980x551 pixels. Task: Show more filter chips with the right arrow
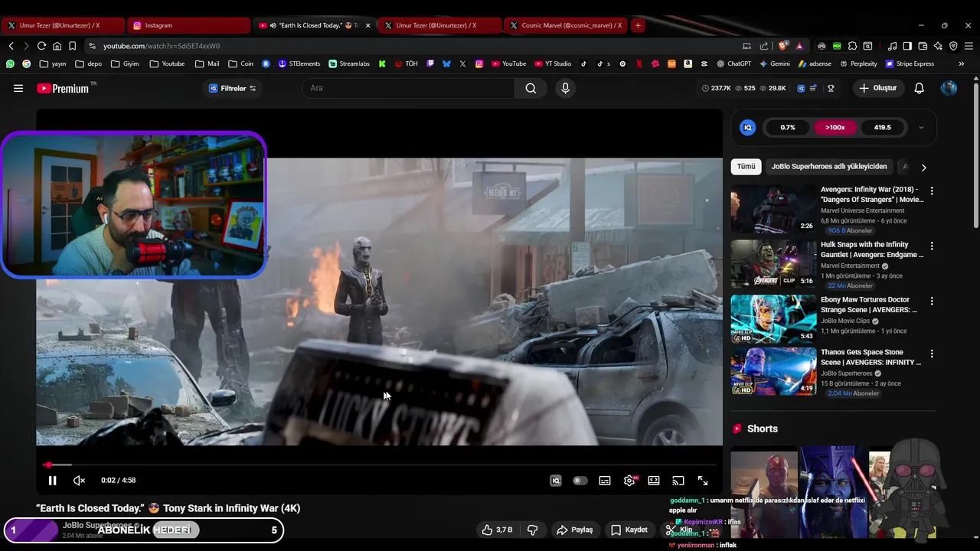tap(923, 167)
